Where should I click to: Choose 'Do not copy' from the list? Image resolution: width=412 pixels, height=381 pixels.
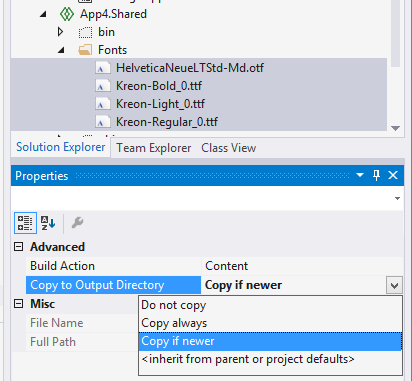[x=270, y=305]
